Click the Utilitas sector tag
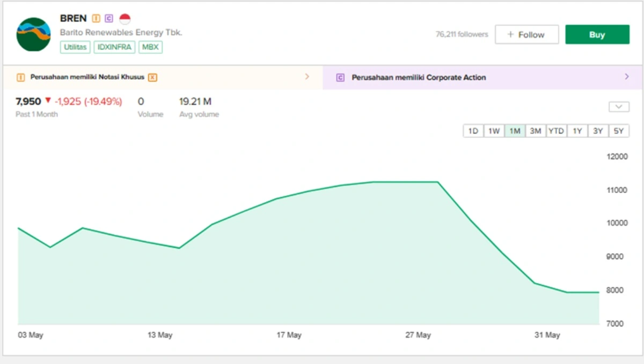Screen dimensions: 644x364 [x=75, y=47]
